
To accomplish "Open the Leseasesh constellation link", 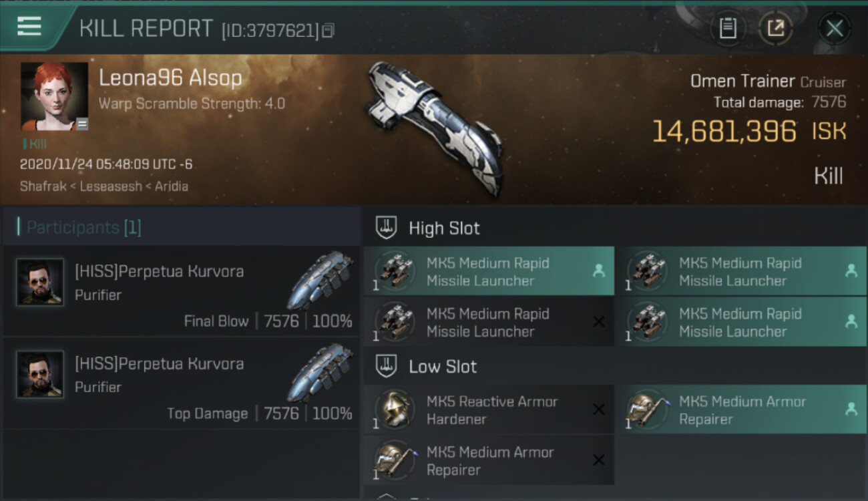I will click(x=111, y=186).
